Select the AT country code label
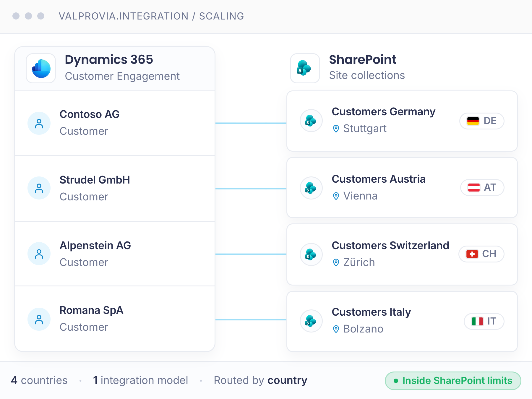Viewport: 532px width, 399px height. pos(490,187)
